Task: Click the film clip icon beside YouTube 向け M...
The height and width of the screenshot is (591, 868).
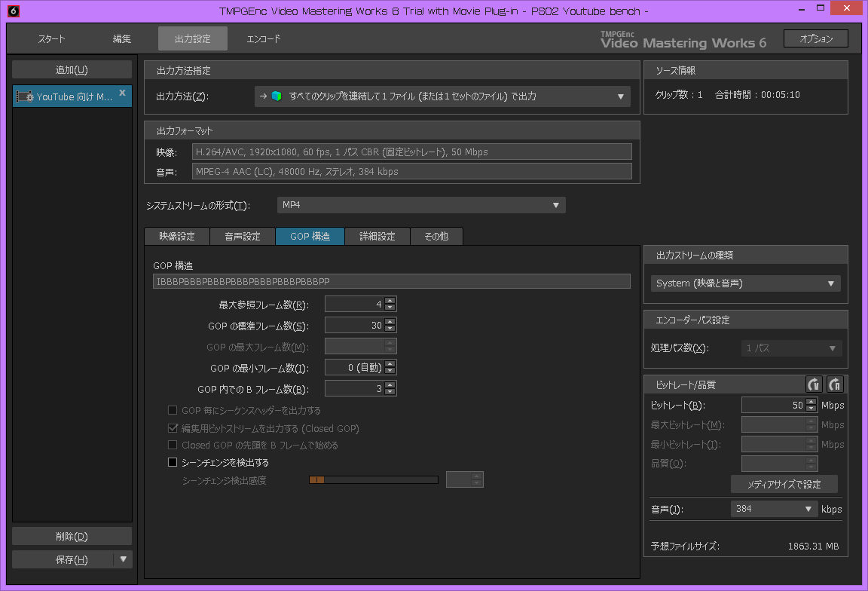Action: point(24,97)
